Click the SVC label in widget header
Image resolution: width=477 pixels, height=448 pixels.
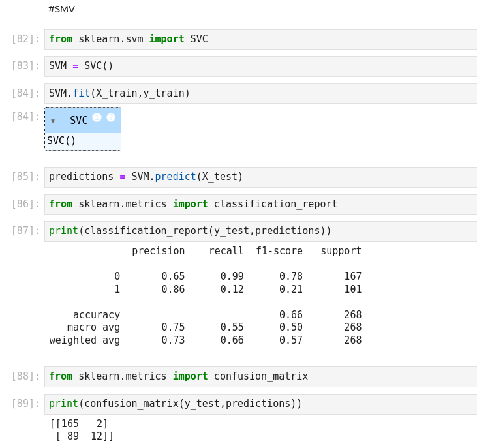[x=78, y=121]
